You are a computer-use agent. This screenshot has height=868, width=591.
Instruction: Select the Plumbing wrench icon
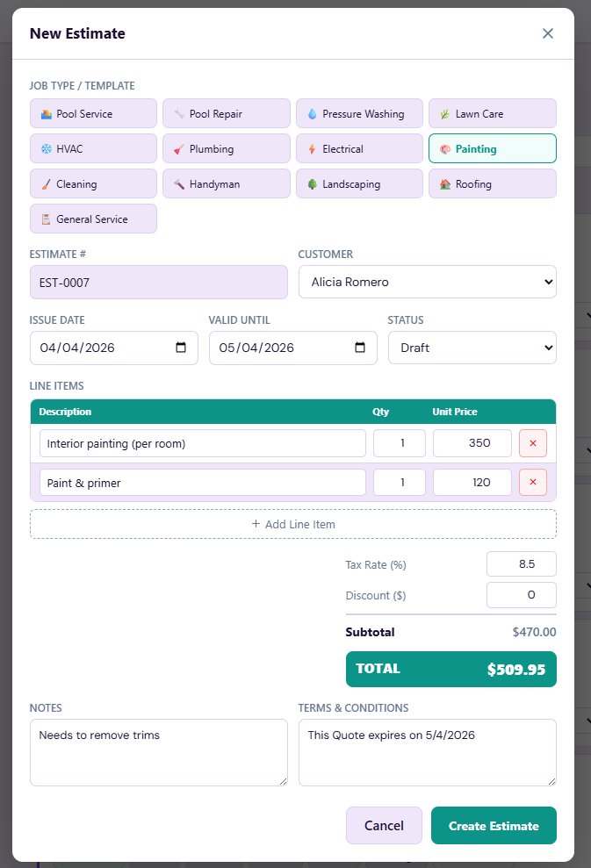[x=180, y=148]
